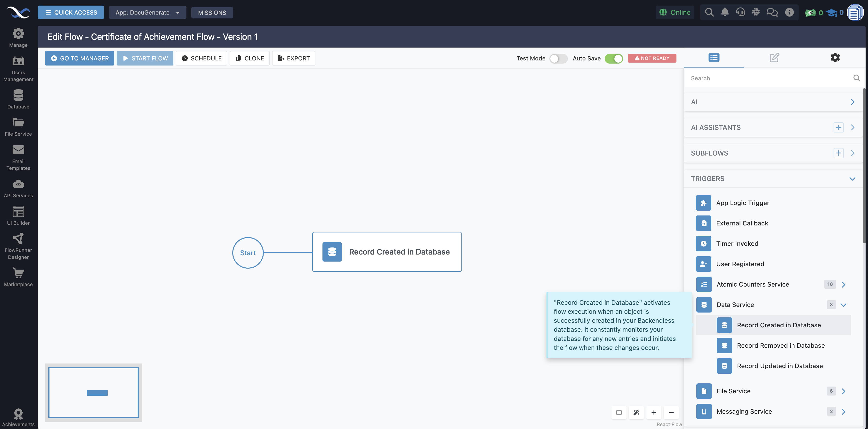Collapse the TRIGGERS section
868x429 pixels.
(853, 179)
